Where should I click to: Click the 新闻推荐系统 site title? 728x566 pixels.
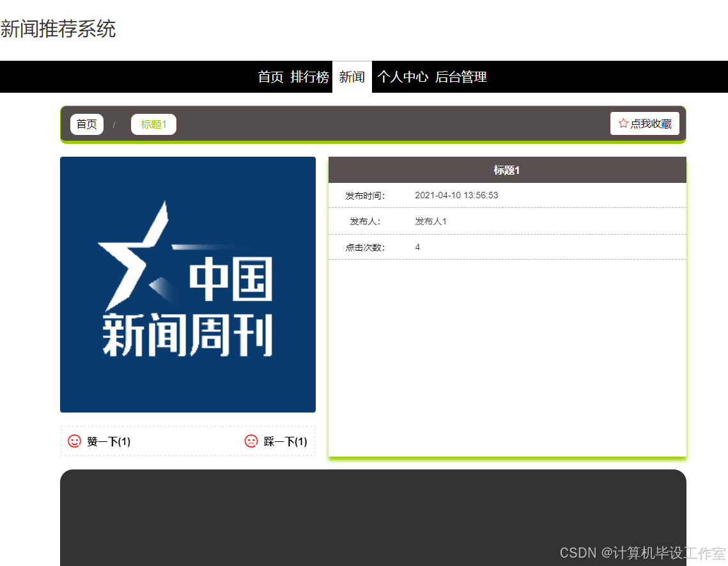coord(58,29)
